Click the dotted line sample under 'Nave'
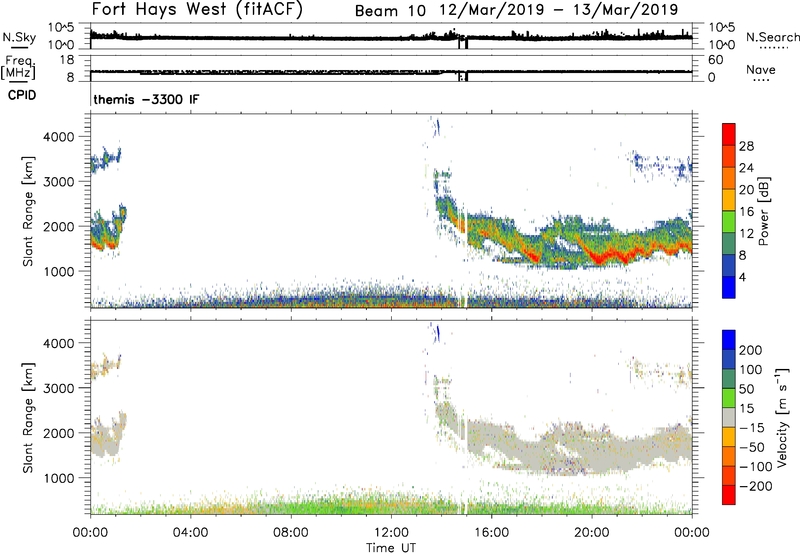Image resolution: width=800 pixels, height=554 pixels. [761, 80]
